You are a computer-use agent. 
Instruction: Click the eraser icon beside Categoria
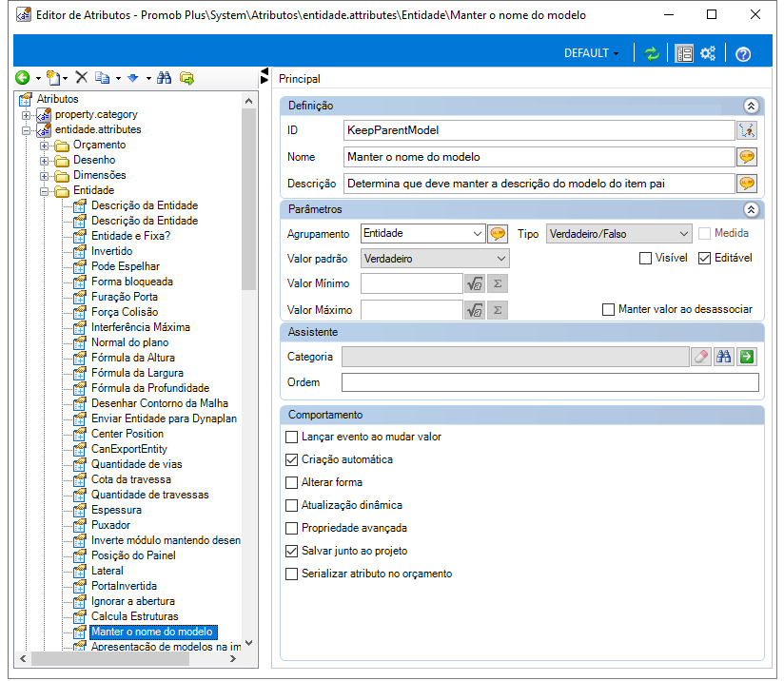[x=701, y=357]
